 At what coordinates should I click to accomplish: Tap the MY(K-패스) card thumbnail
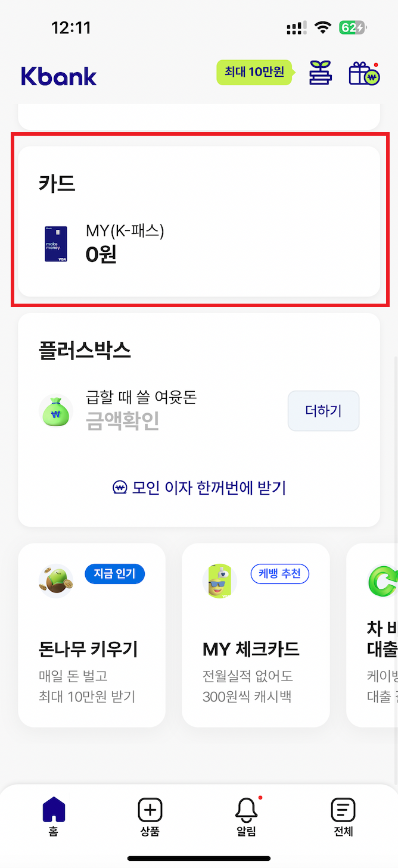[56, 244]
